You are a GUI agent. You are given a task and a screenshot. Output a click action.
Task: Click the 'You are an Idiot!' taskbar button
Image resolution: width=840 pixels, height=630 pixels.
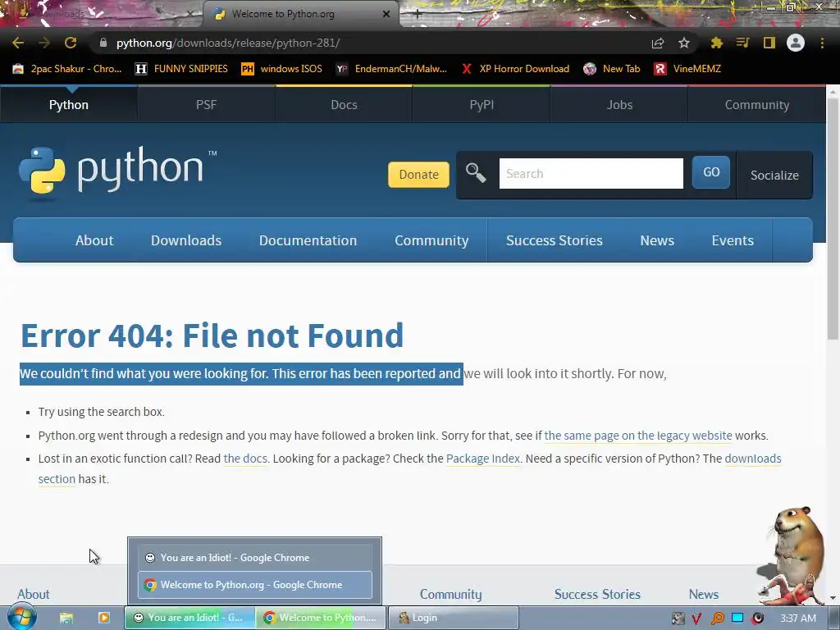tap(189, 618)
